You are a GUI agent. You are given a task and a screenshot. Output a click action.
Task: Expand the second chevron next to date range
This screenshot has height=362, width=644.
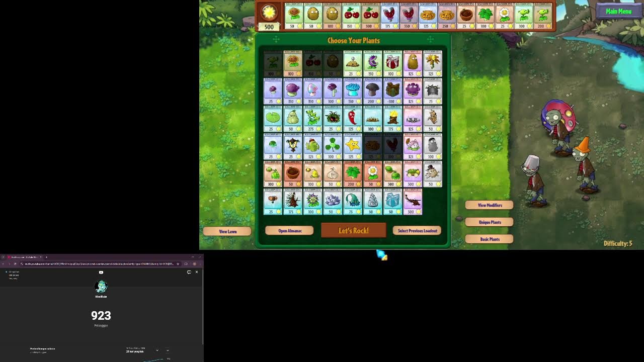click(168, 350)
